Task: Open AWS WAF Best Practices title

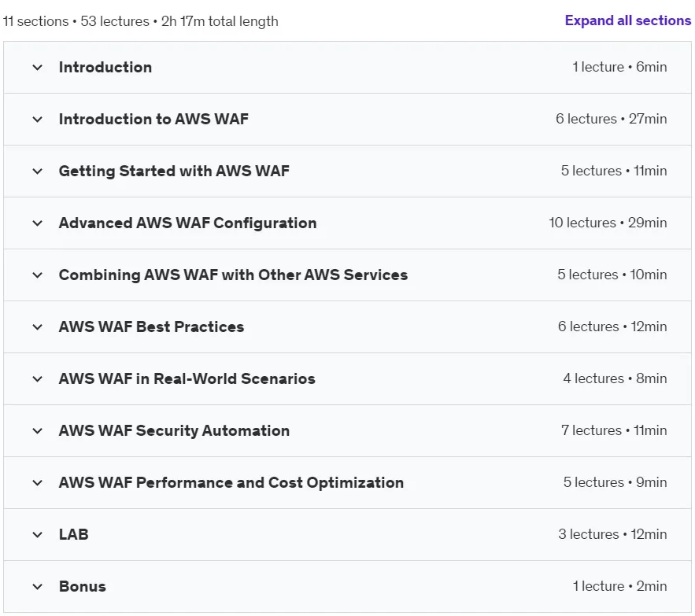Action: click(x=152, y=327)
